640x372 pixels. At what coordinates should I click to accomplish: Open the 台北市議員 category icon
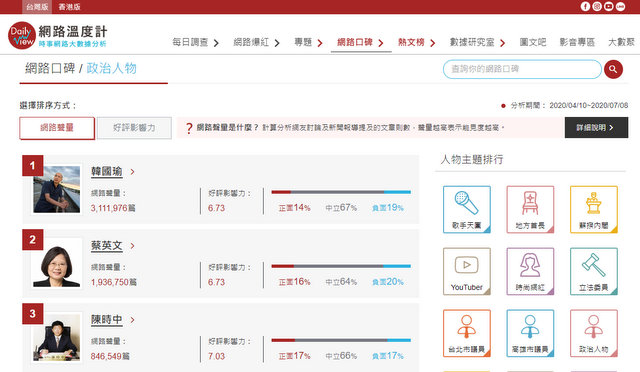pos(467,333)
